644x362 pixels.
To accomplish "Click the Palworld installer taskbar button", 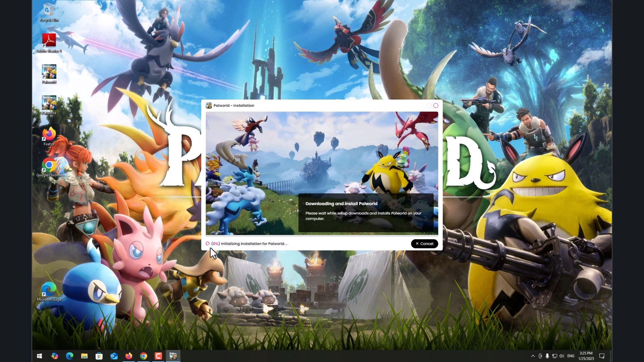I will pos(173,356).
